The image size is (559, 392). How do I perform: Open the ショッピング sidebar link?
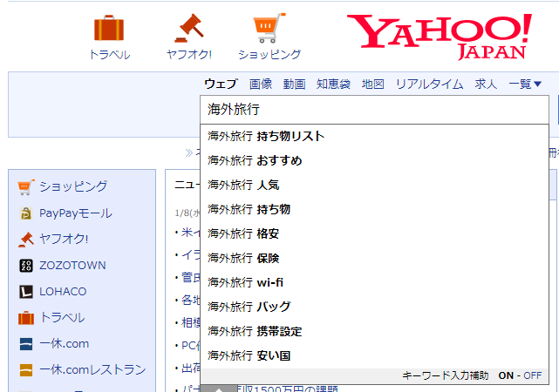click(73, 186)
